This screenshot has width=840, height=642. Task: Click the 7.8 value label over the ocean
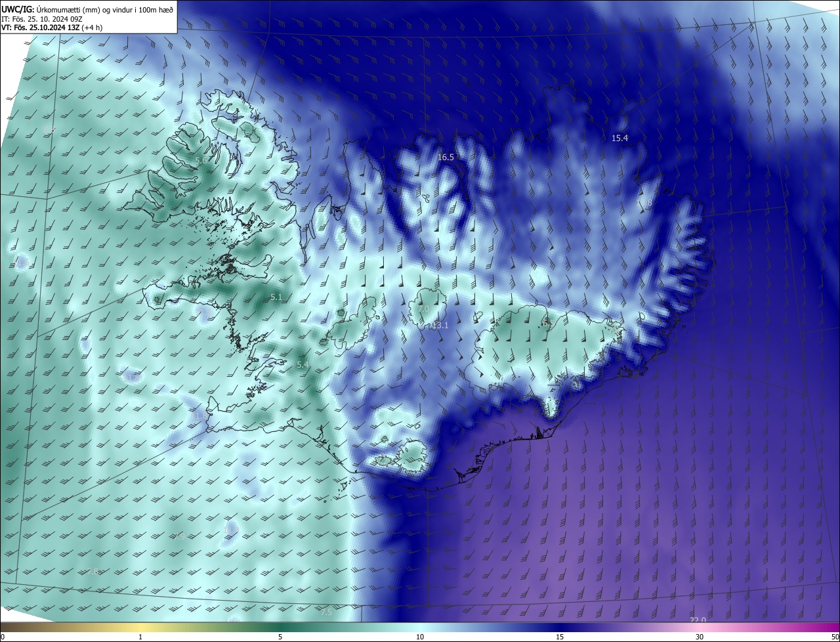tap(93, 572)
